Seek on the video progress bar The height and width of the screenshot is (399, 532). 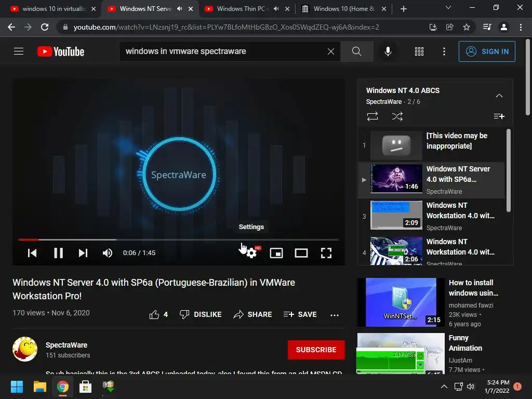tap(179, 240)
